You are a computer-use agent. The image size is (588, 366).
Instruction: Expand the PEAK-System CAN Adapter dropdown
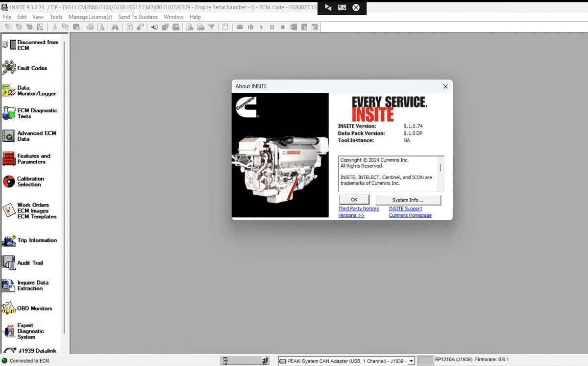point(411,361)
